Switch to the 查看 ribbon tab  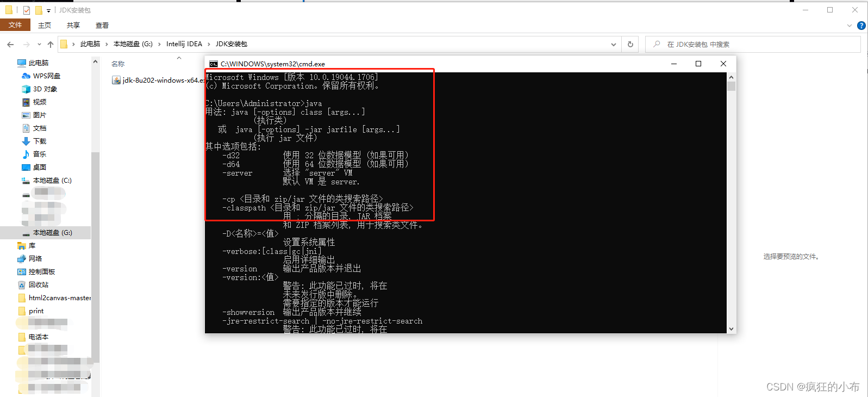click(102, 25)
